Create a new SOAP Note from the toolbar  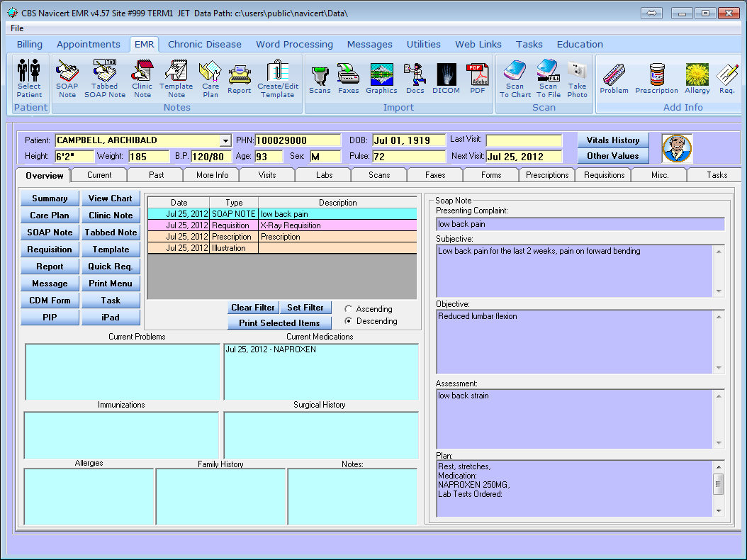67,78
